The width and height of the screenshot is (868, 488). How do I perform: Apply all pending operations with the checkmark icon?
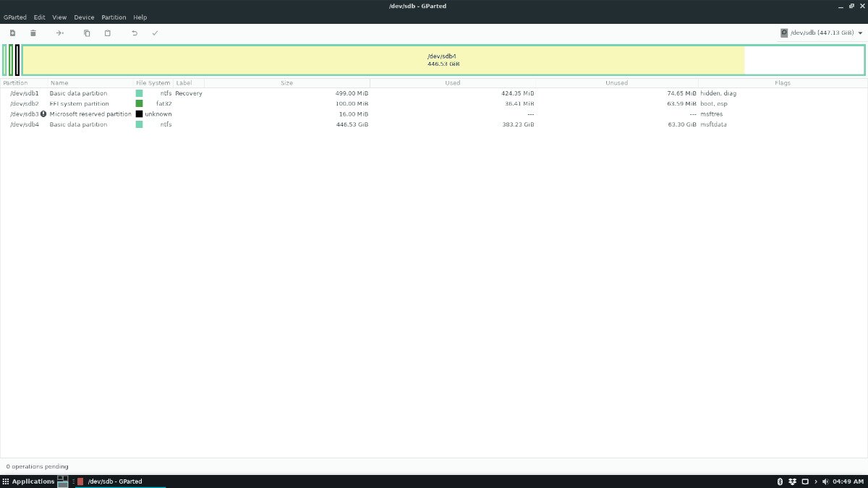tap(155, 33)
